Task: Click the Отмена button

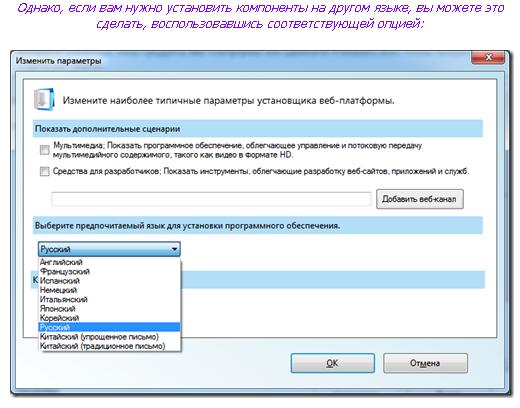Action: tap(425, 363)
